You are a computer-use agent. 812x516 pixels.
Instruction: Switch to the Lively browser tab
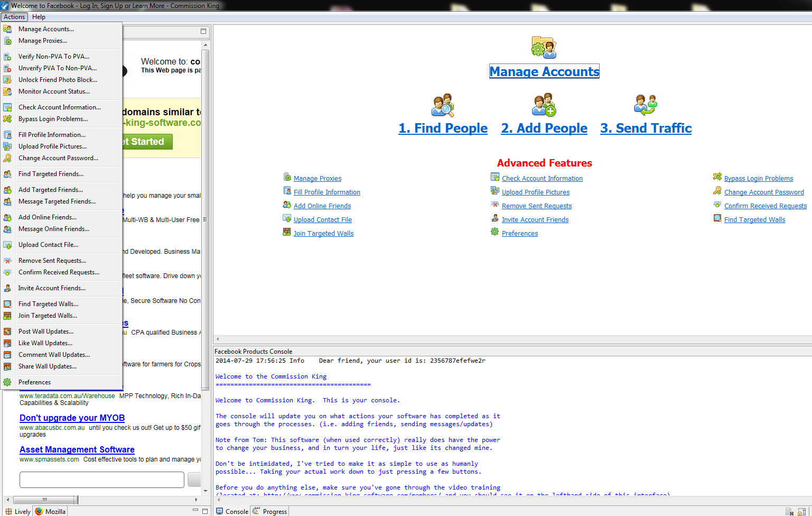[18, 511]
